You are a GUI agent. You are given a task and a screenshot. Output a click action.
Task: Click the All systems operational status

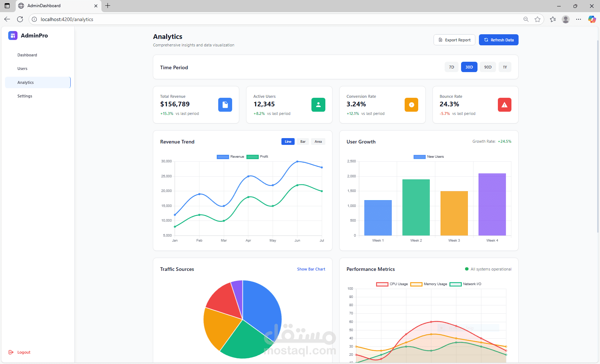click(488, 269)
